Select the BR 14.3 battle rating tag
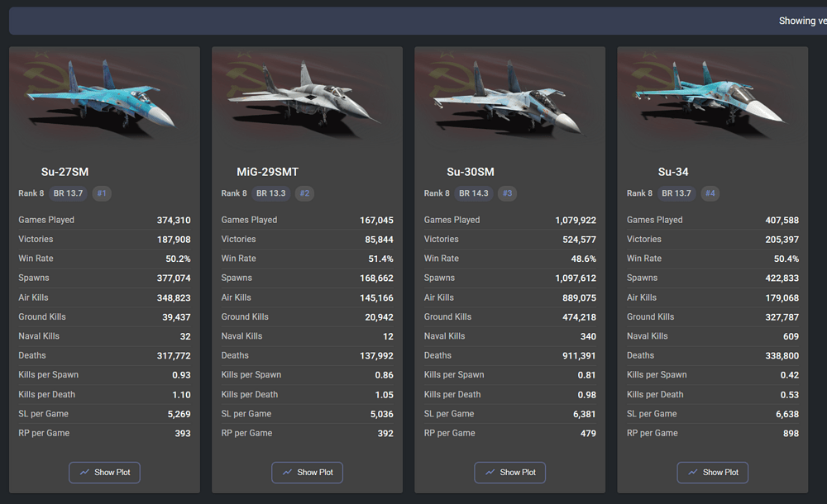Screen dimensions: 827x504 pyautogui.click(x=473, y=193)
